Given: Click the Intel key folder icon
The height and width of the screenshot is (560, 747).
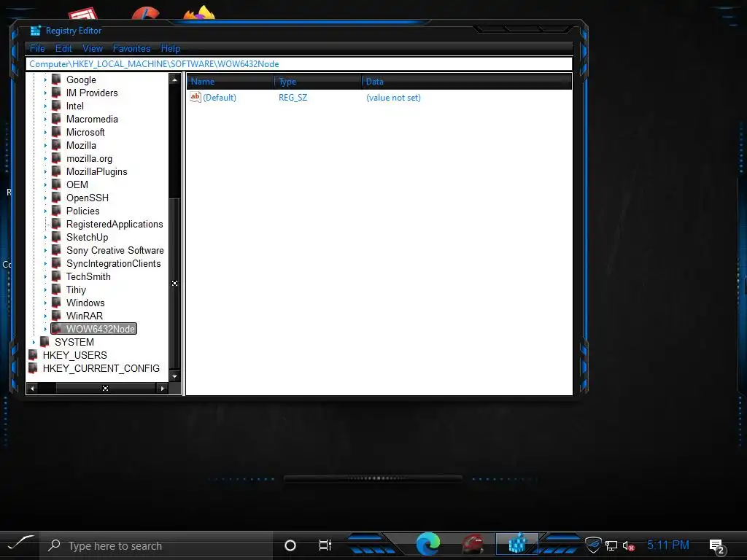Looking at the screenshot, I should pos(56,105).
